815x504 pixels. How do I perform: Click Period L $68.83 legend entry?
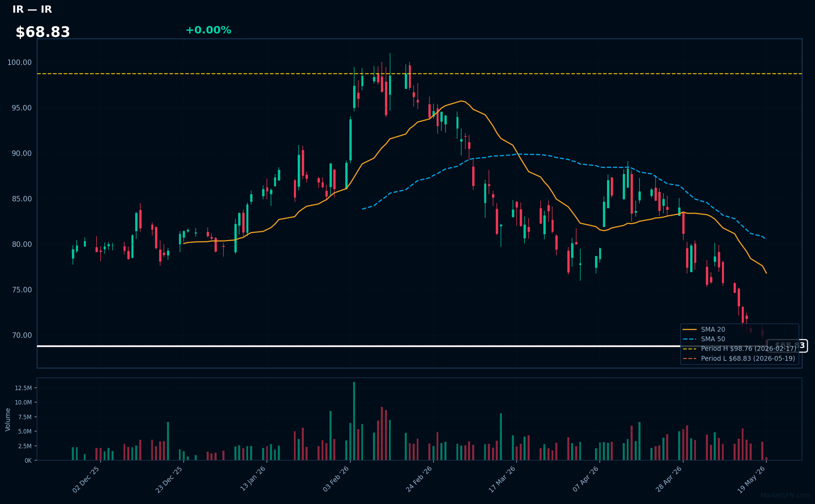click(x=739, y=358)
